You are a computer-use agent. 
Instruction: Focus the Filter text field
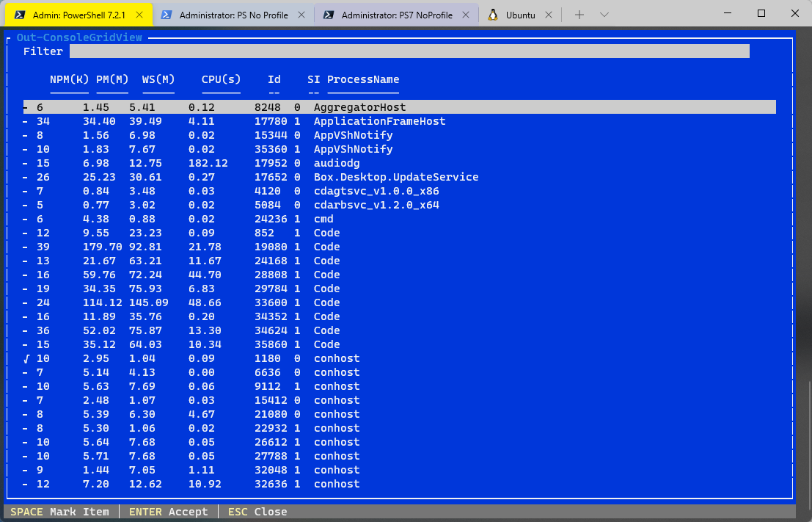tap(409, 51)
